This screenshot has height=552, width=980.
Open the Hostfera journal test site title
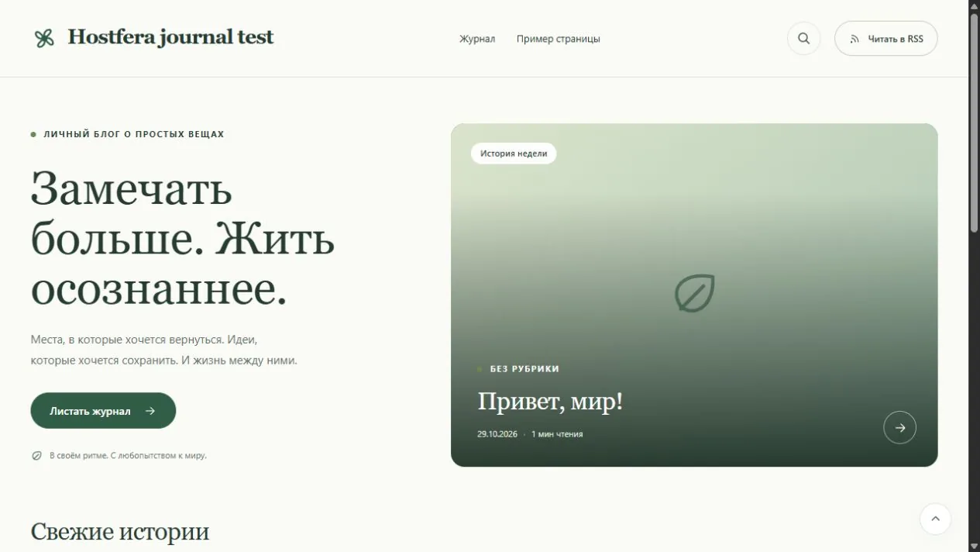[x=170, y=37]
